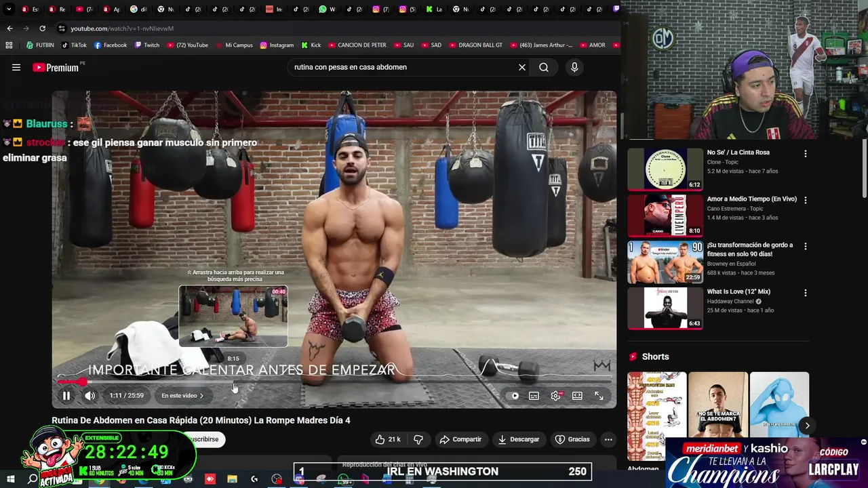Switch to the WhatsApp browser tab
This screenshot has width=868, height=488.
click(x=328, y=9)
